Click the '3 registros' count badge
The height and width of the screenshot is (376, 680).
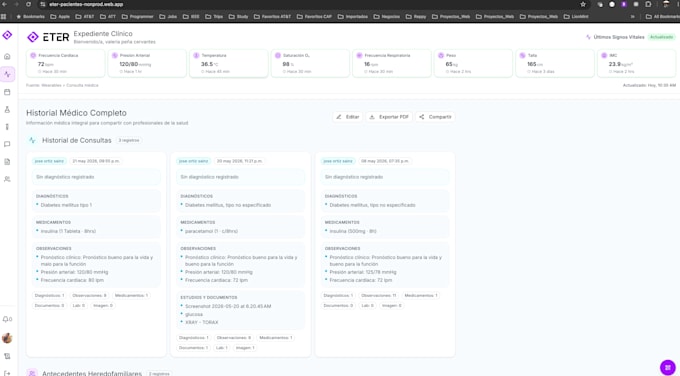(x=129, y=141)
